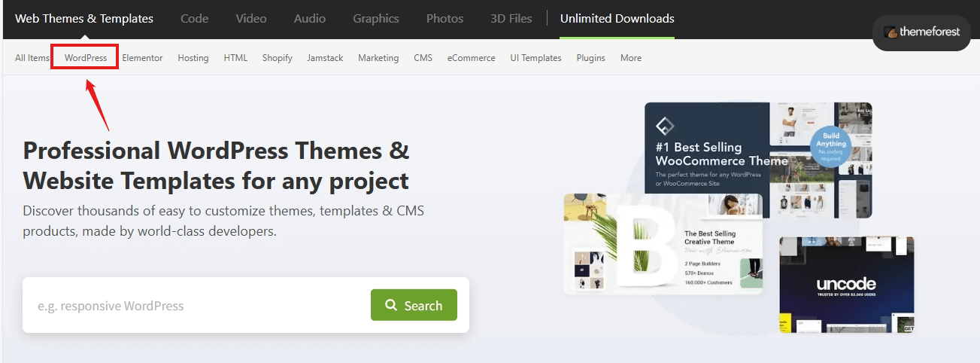Screen dimensions: 980x363
Task: Open the uncode theme preview card
Action: click(847, 285)
